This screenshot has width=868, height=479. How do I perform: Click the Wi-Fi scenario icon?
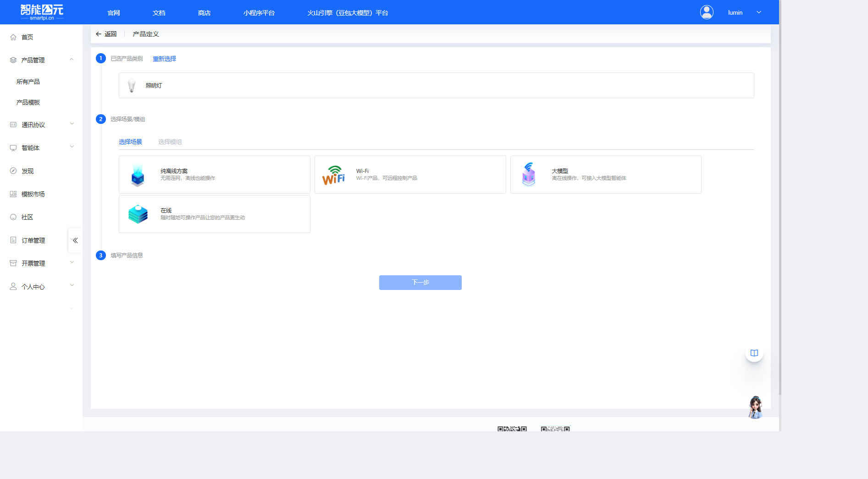point(333,175)
